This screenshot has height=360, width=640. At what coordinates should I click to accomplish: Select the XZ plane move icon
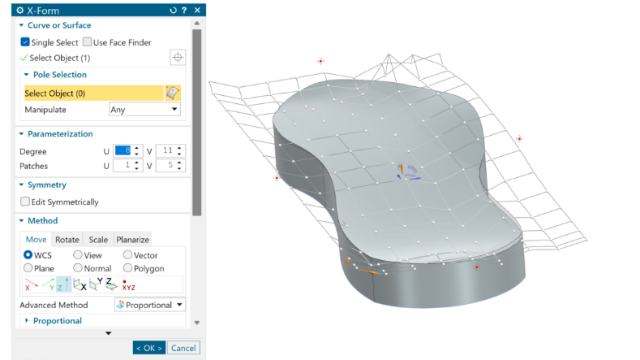96,284
